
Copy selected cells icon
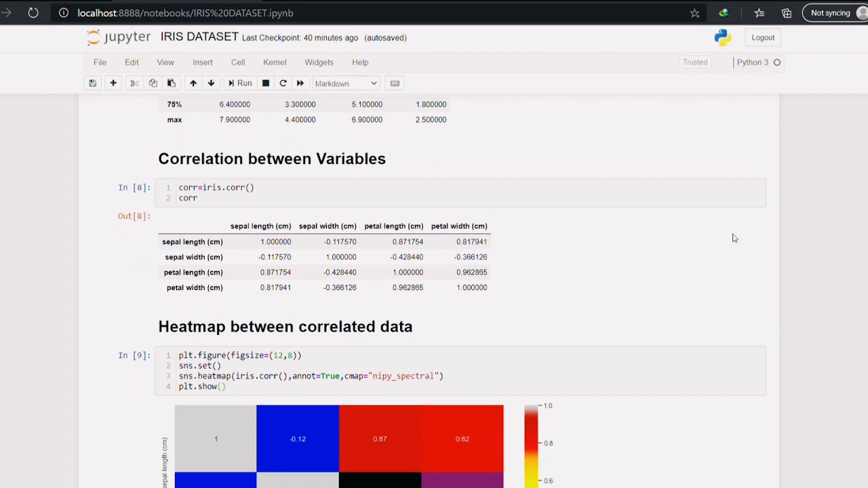point(153,83)
